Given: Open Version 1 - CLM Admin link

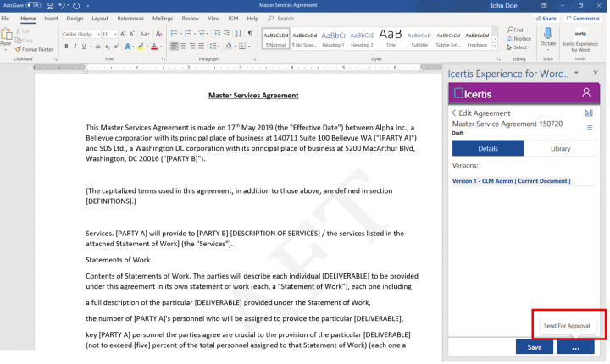Looking at the screenshot, I should [x=511, y=180].
